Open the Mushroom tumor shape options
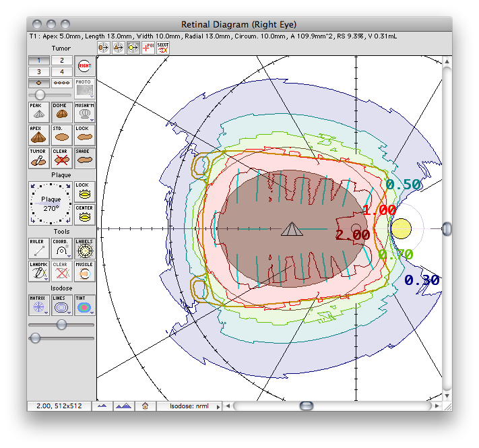Screen dimensions: 479x448 [85, 112]
